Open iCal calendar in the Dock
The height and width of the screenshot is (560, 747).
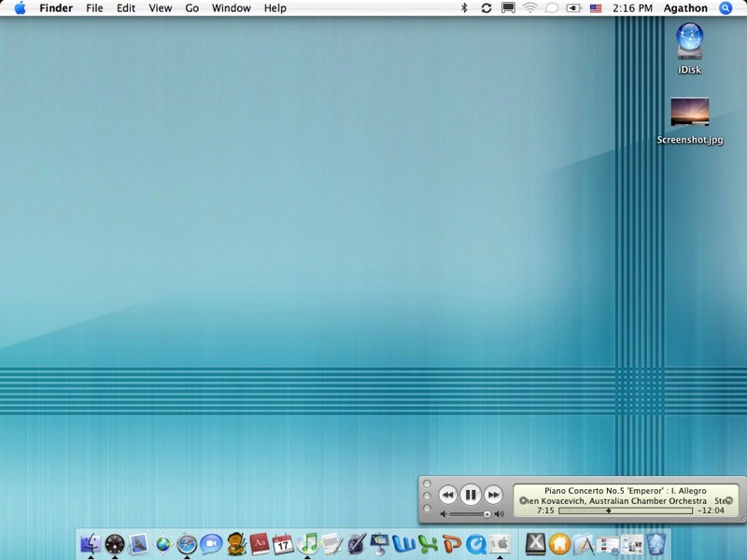(x=283, y=543)
